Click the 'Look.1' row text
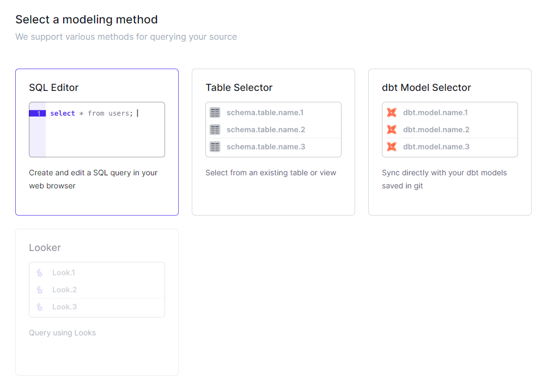Screen dimensions: 548x392 [64, 273]
